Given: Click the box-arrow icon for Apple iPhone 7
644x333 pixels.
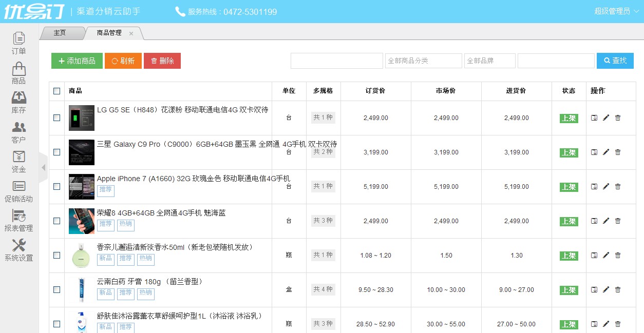Looking at the screenshot, I should (594, 187).
